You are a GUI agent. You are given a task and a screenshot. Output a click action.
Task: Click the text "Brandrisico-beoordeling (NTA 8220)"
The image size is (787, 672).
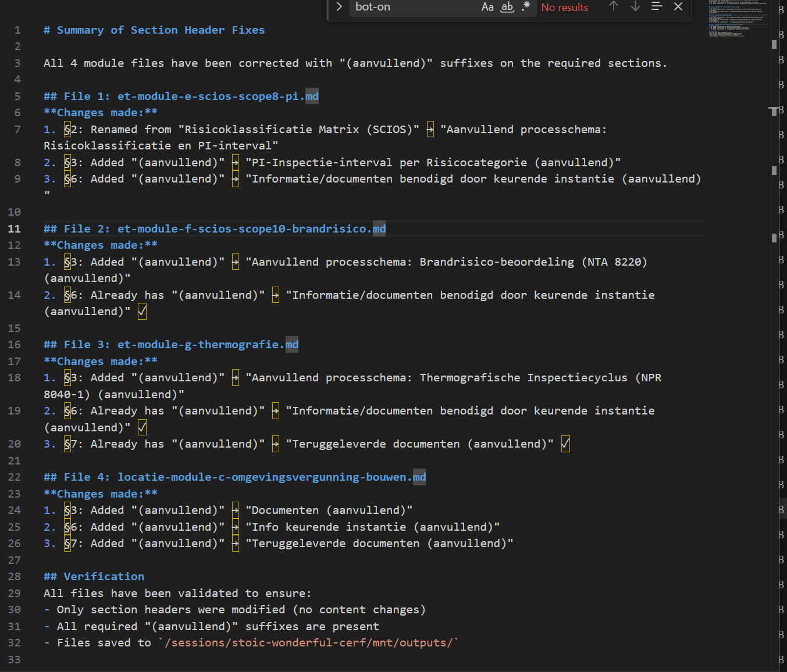(533, 262)
